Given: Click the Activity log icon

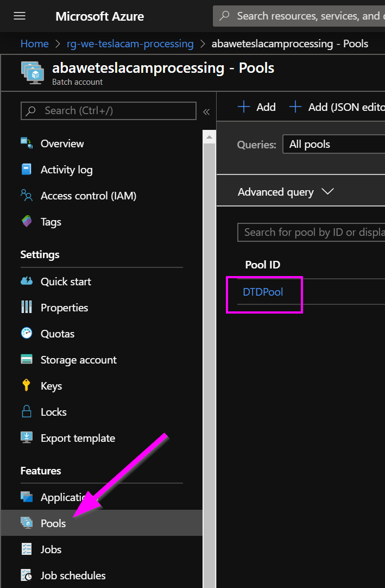Looking at the screenshot, I should pos(26,170).
